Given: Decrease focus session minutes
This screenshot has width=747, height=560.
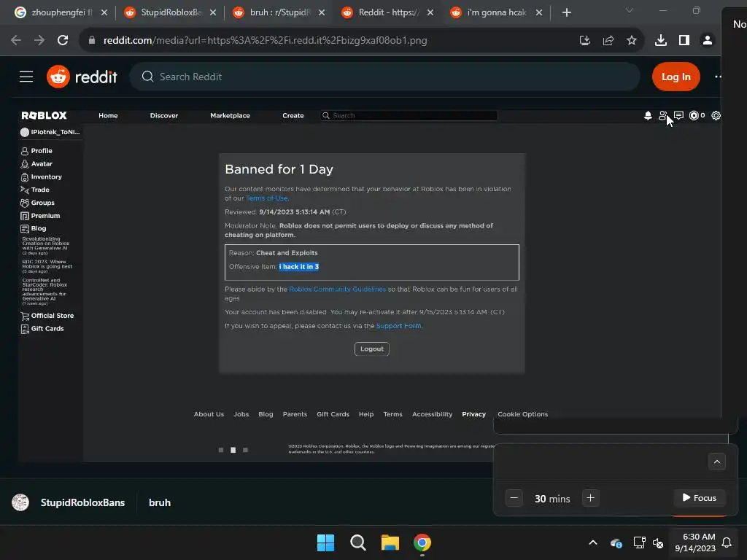Looking at the screenshot, I should 514,498.
